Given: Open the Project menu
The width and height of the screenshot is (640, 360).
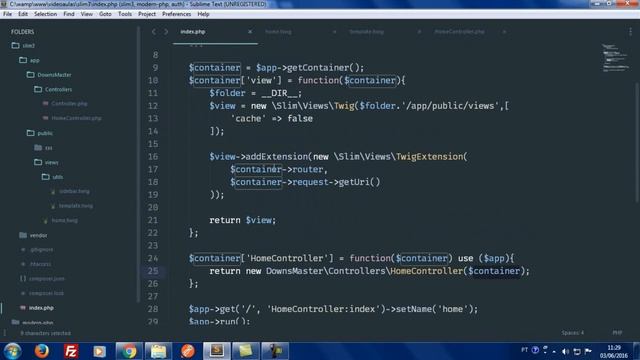Looking at the screenshot, I should (147, 14).
